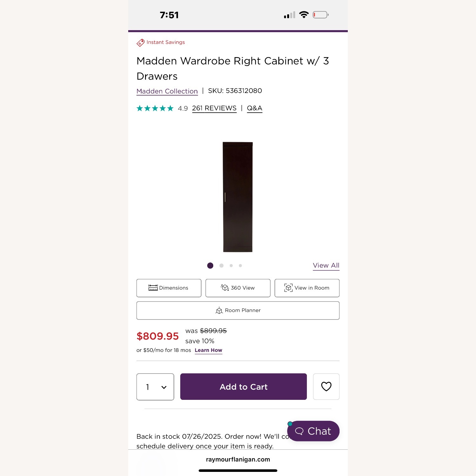Image resolution: width=476 pixels, height=476 pixels.
Task: Jump to the Q&A section
Action: (255, 108)
